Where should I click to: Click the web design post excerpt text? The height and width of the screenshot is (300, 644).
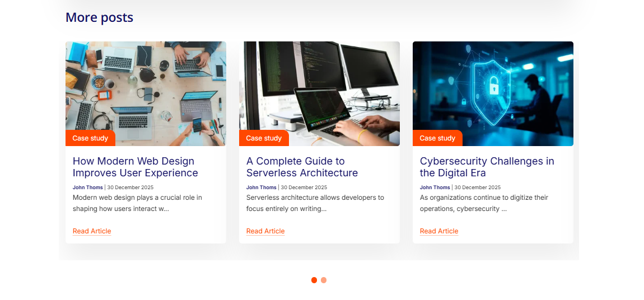(137, 203)
